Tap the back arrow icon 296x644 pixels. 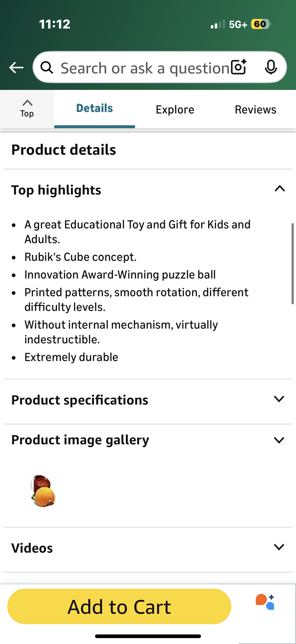click(x=16, y=68)
